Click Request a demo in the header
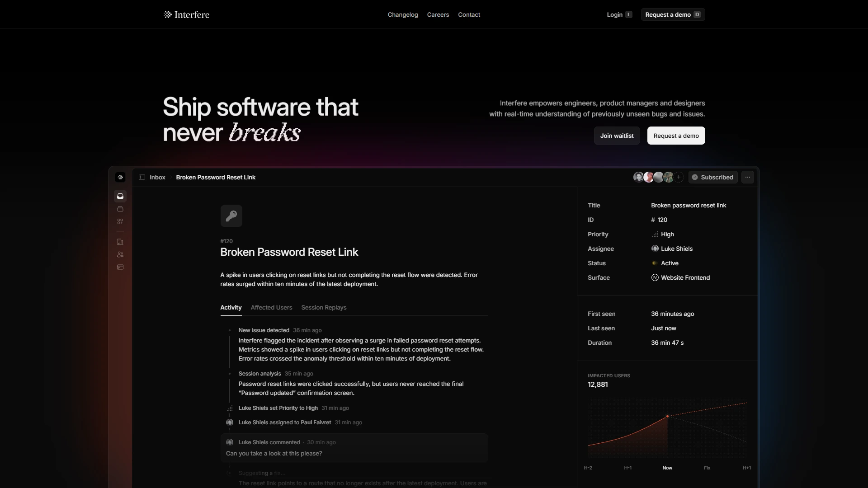The height and width of the screenshot is (488, 868). pos(673,14)
